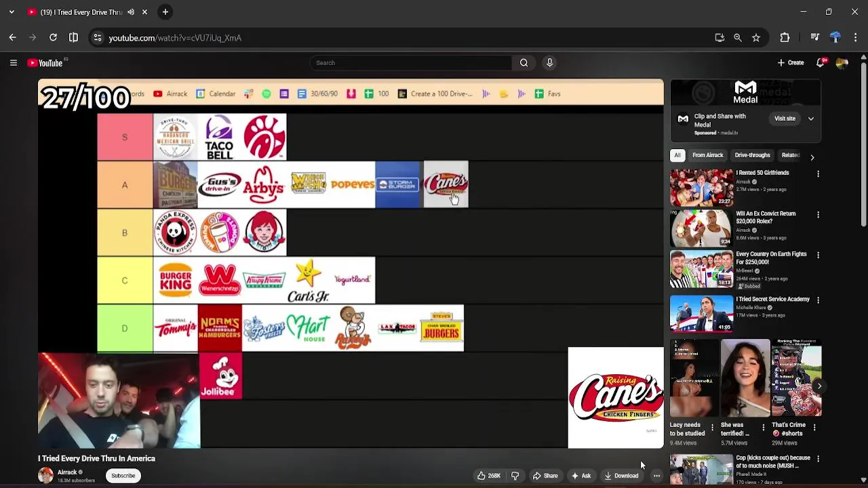Show more filter chips with arrow

point(812,157)
